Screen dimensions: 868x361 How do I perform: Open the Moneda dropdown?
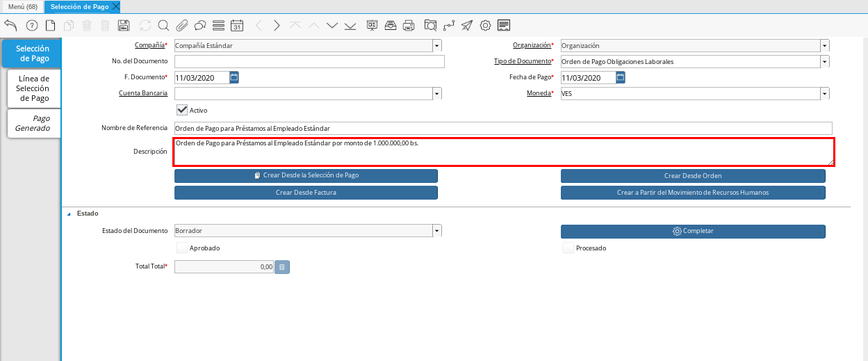[824, 93]
